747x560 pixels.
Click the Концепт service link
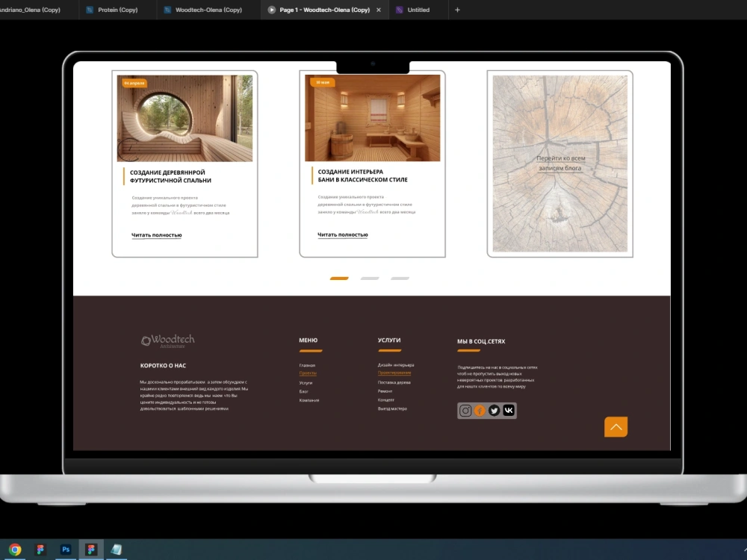[386, 400]
